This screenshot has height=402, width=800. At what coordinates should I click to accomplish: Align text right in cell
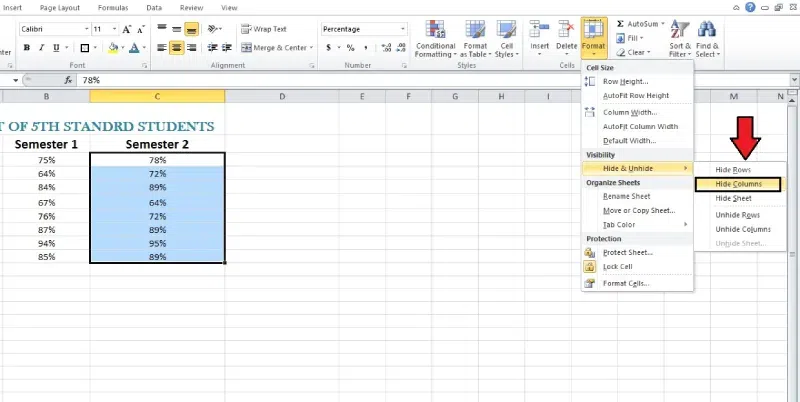click(x=192, y=47)
